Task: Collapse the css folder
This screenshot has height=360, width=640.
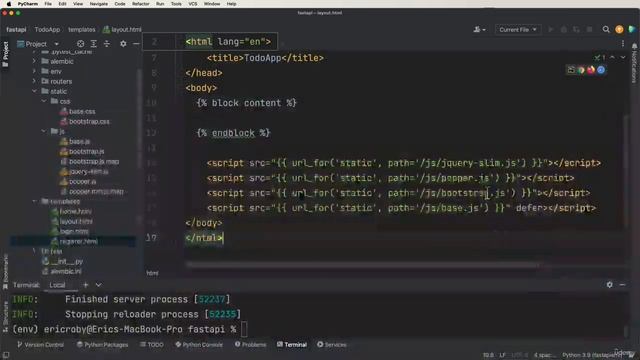Action: click(44, 101)
